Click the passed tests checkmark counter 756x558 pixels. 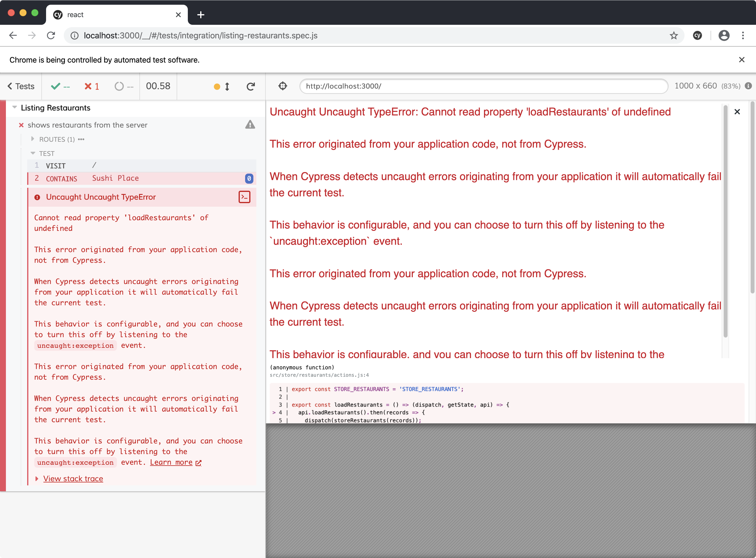pyautogui.click(x=61, y=87)
